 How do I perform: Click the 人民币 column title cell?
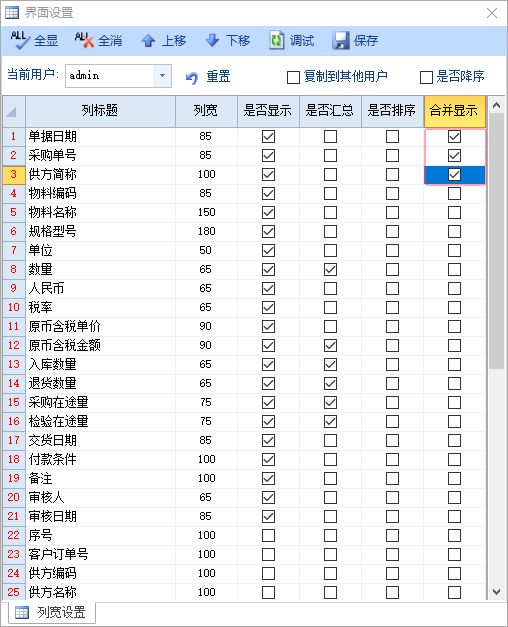pos(100,288)
